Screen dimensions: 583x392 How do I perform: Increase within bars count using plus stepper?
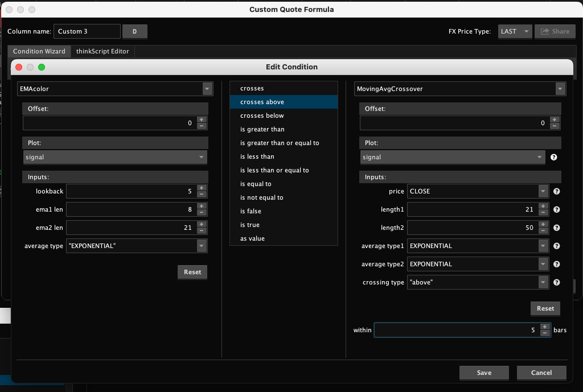(545, 327)
